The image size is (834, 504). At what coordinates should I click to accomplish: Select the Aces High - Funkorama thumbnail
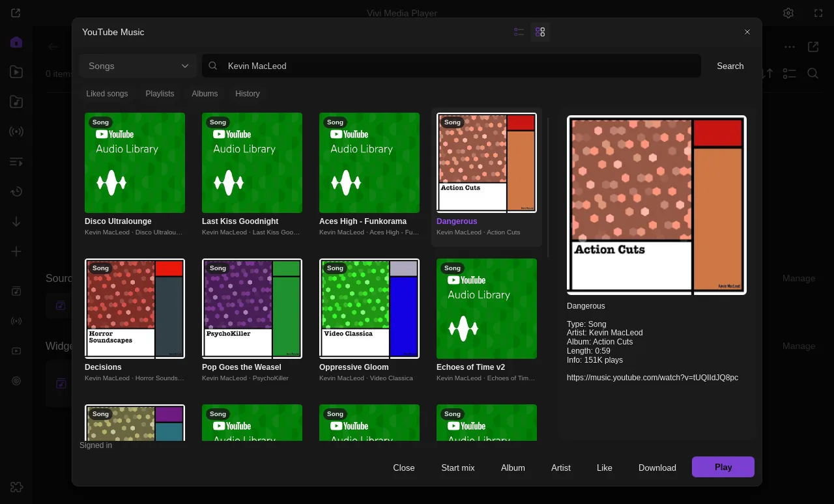(x=369, y=163)
